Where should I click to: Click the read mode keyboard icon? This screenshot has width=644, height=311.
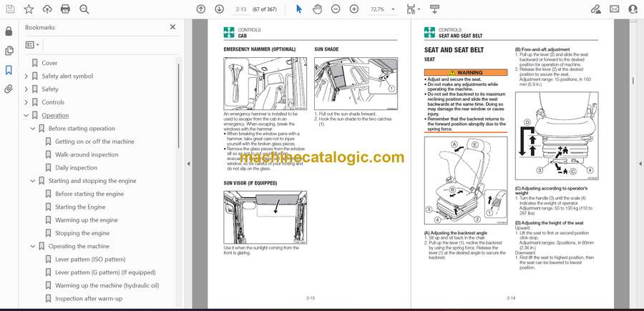coord(434,9)
